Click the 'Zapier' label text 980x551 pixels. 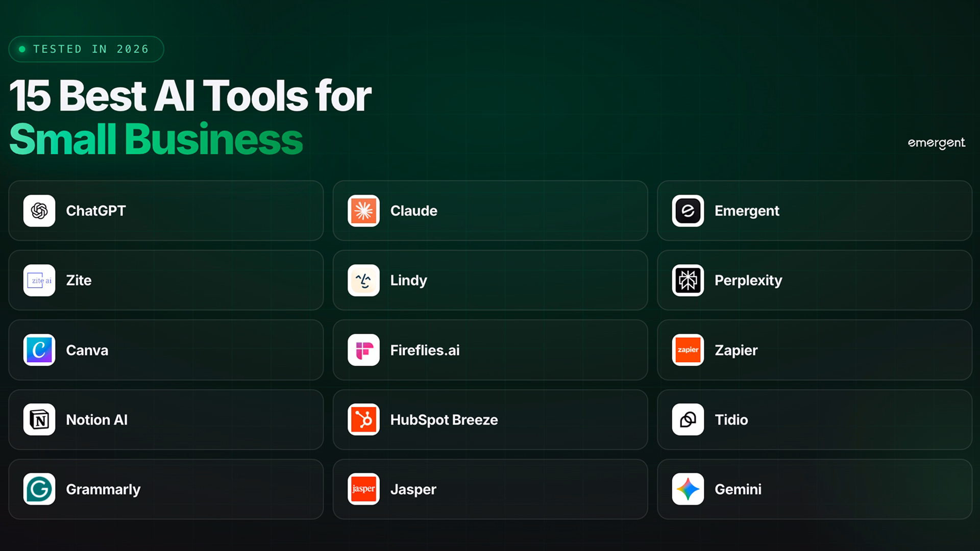[736, 350]
